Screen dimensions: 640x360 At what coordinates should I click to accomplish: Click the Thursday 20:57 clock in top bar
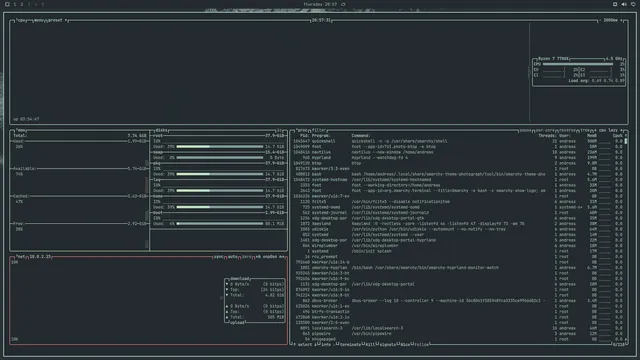[320, 4]
